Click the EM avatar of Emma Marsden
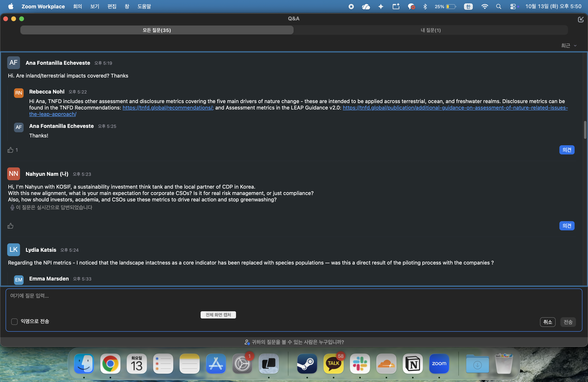The width and height of the screenshot is (588, 382). coord(19,280)
